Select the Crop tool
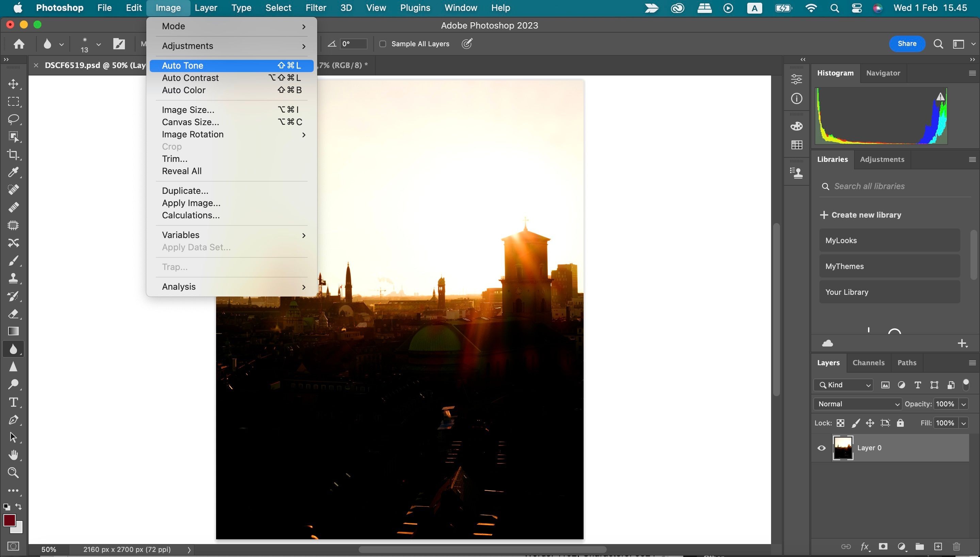This screenshot has width=980, height=557. [x=13, y=154]
